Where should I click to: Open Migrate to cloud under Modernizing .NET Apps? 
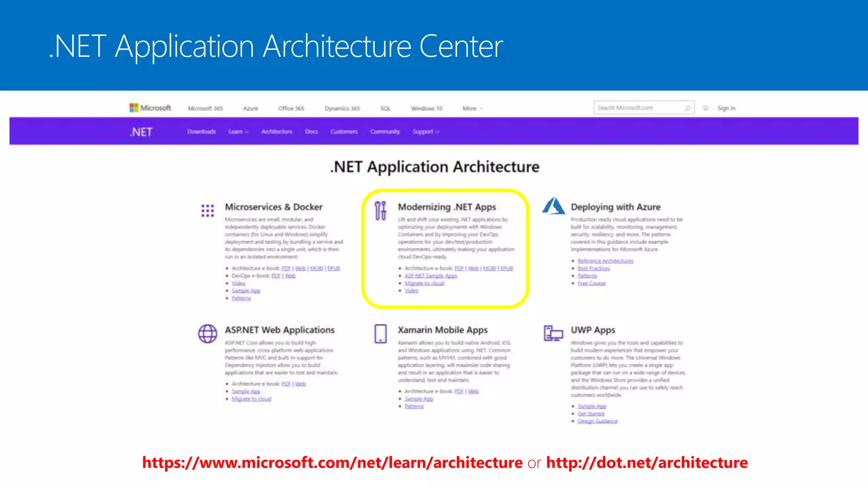[x=424, y=283]
